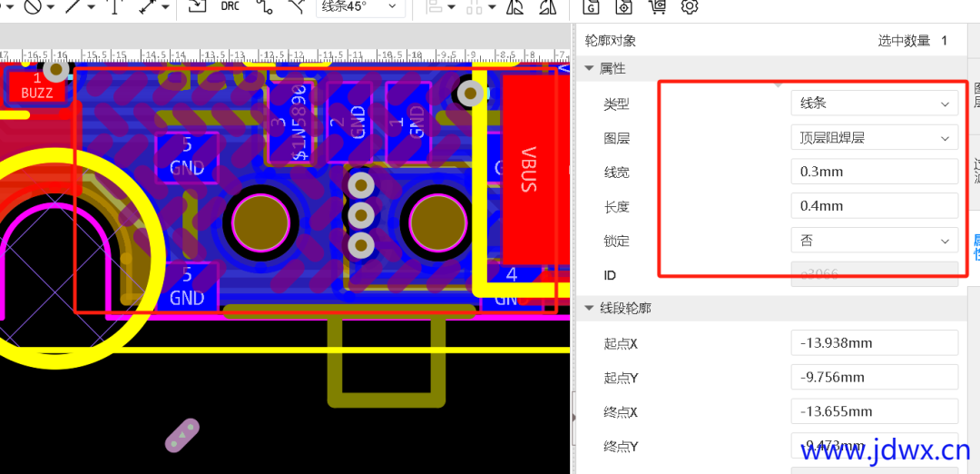
Task: Open the 线条45° routing angle dropdown
Action: click(x=360, y=6)
